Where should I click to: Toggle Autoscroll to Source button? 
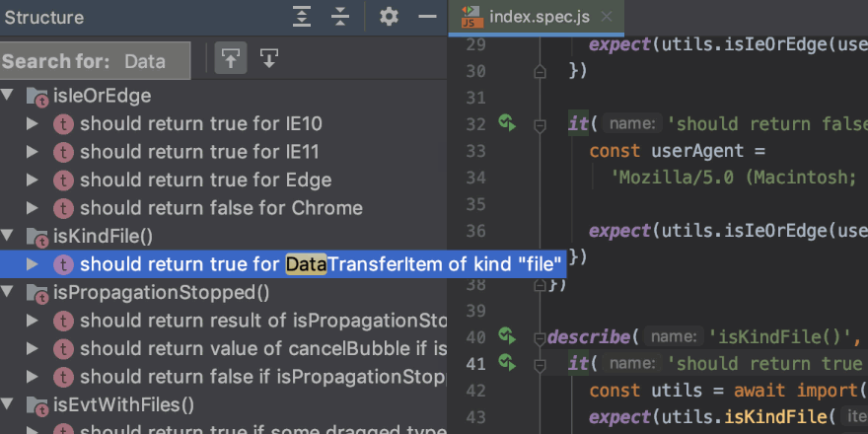point(231,58)
